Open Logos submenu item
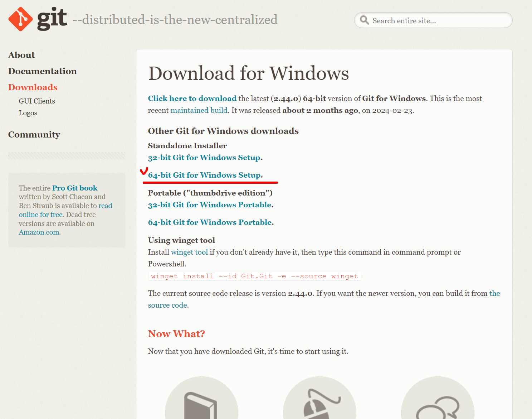The height and width of the screenshot is (419, 532). point(28,113)
